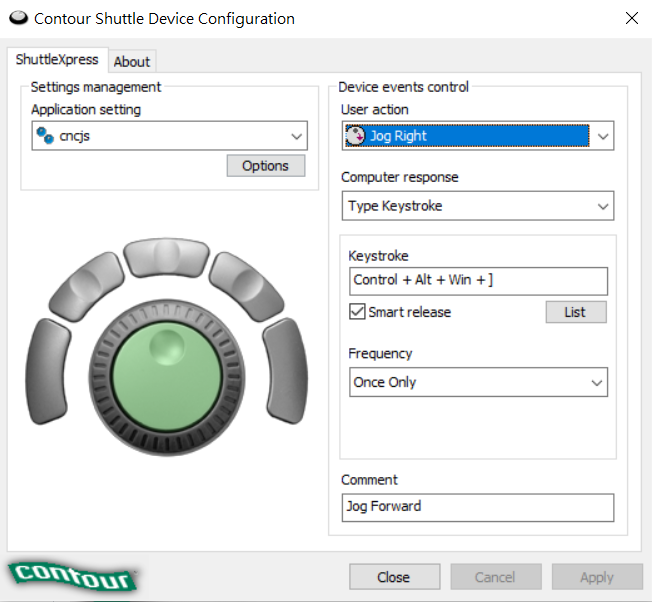The image size is (652, 602).
Task: Open the keystroke List button
Action: click(x=575, y=312)
